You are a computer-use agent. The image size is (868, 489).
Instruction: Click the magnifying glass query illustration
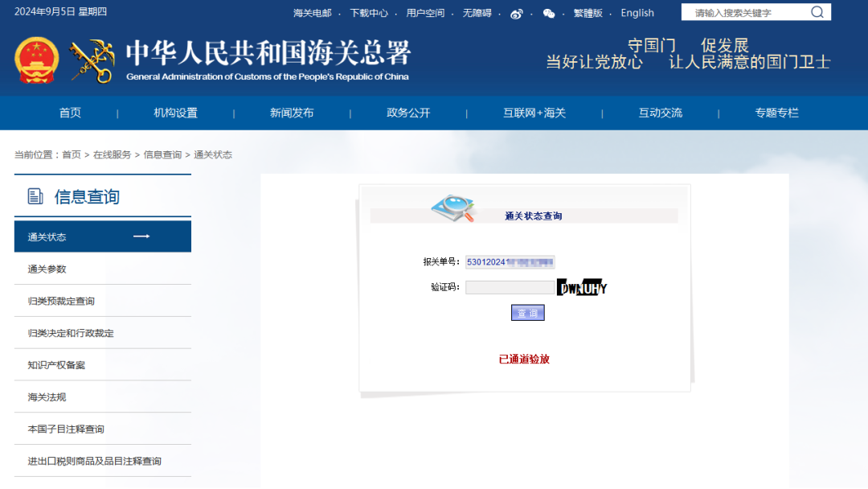pos(453,208)
